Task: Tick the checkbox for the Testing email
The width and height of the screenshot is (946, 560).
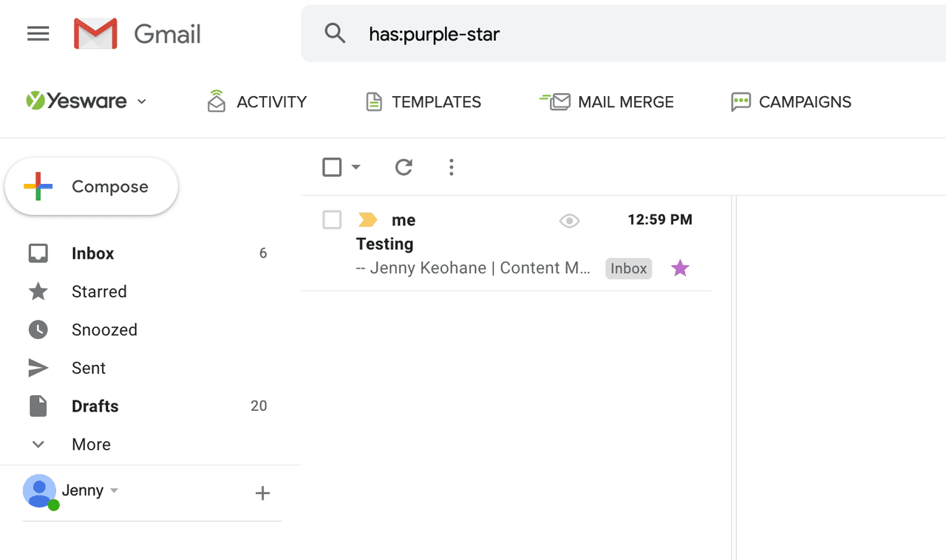Action: pyautogui.click(x=332, y=220)
